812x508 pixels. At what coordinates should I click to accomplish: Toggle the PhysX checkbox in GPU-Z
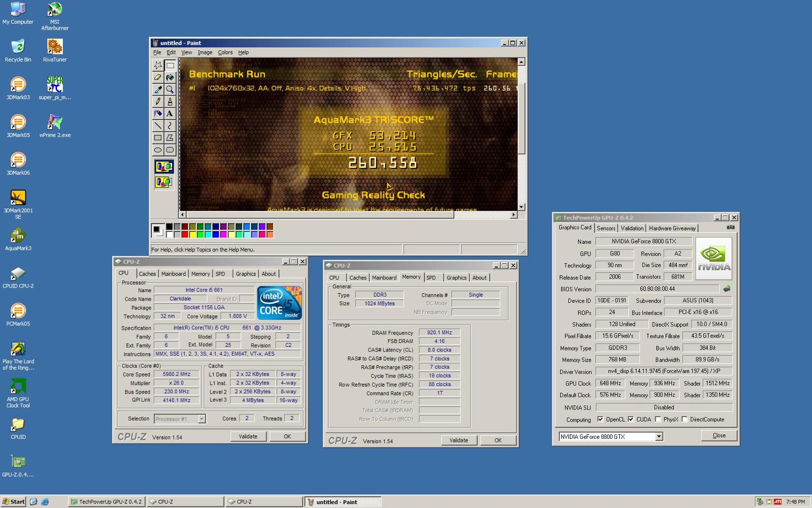point(658,419)
